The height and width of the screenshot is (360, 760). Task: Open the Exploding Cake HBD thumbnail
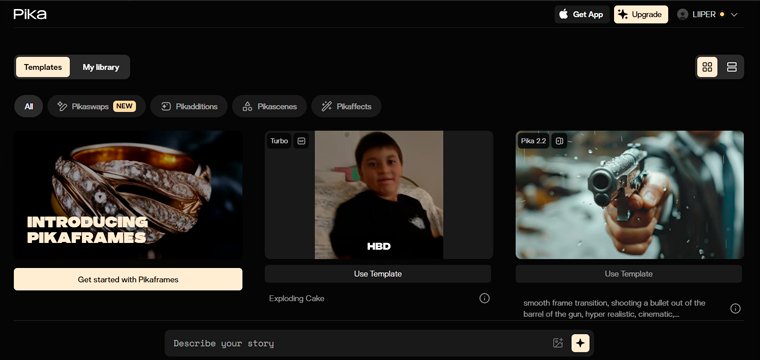pyautogui.click(x=379, y=195)
